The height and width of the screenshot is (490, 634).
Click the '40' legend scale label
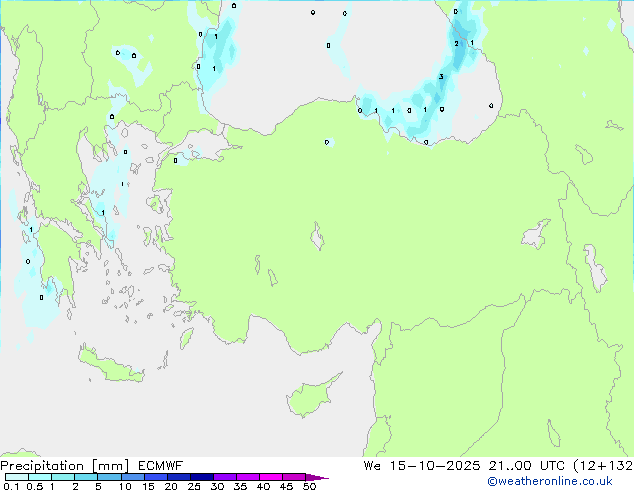coord(263,486)
